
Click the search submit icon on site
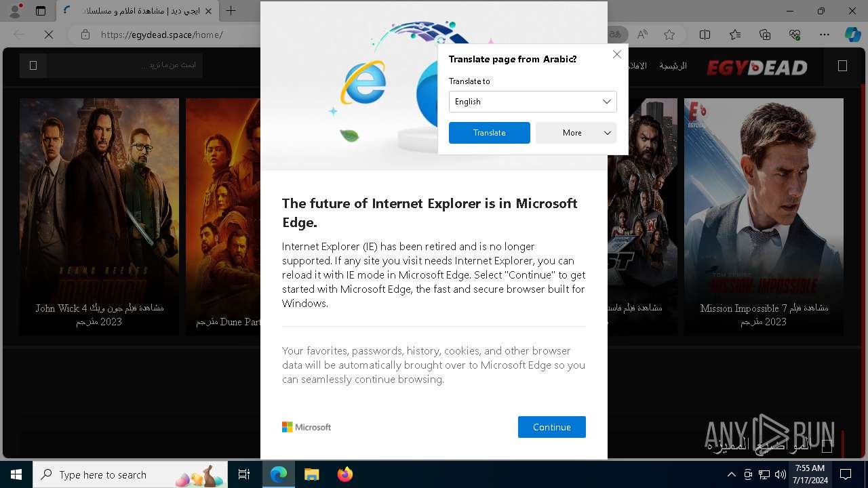point(33,66)
